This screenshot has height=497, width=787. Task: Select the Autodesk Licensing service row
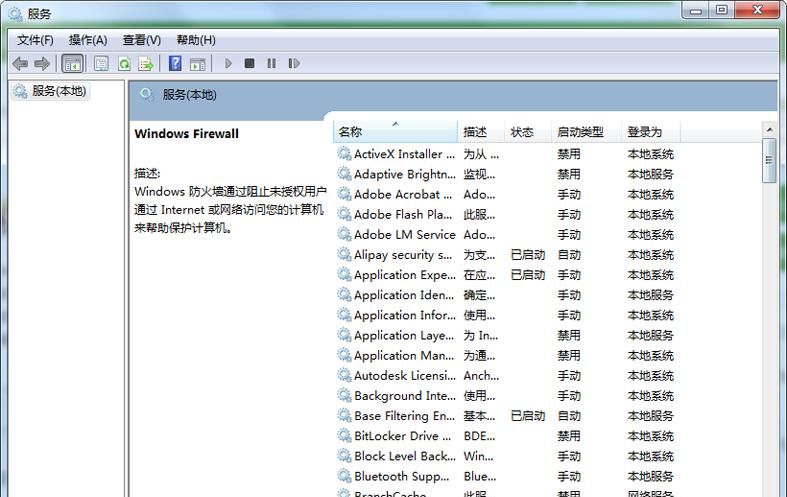click(x=505, y=376)
